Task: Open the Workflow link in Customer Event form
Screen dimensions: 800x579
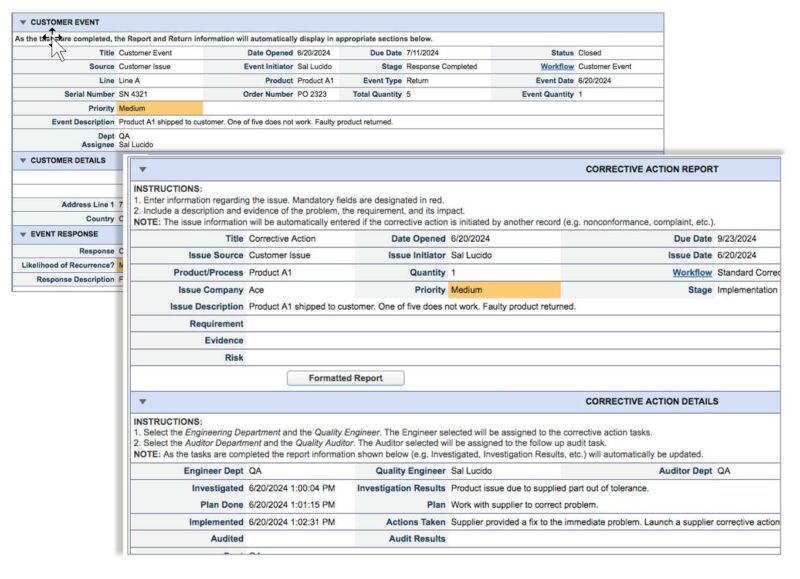Action: pos(557,67)
